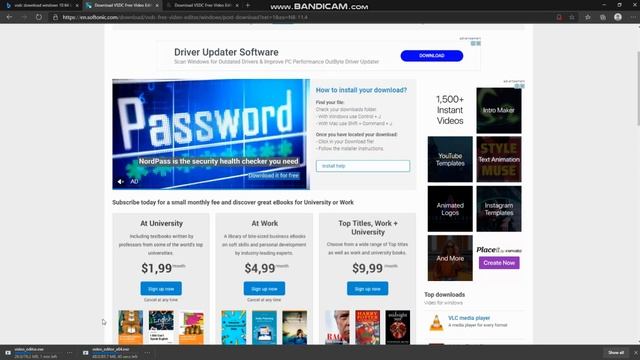
Task: Click How to install your download heading
Action: (x=361, y=90)
